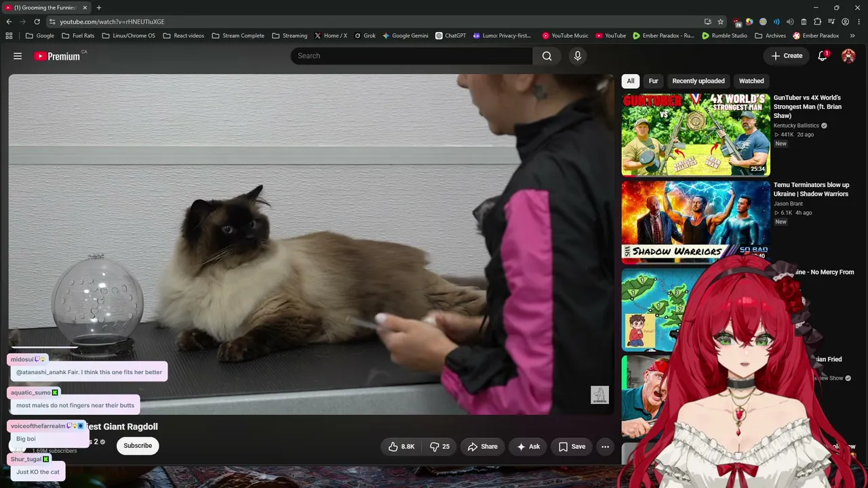Open the Chrome profile icon

(x=845, y=22)
